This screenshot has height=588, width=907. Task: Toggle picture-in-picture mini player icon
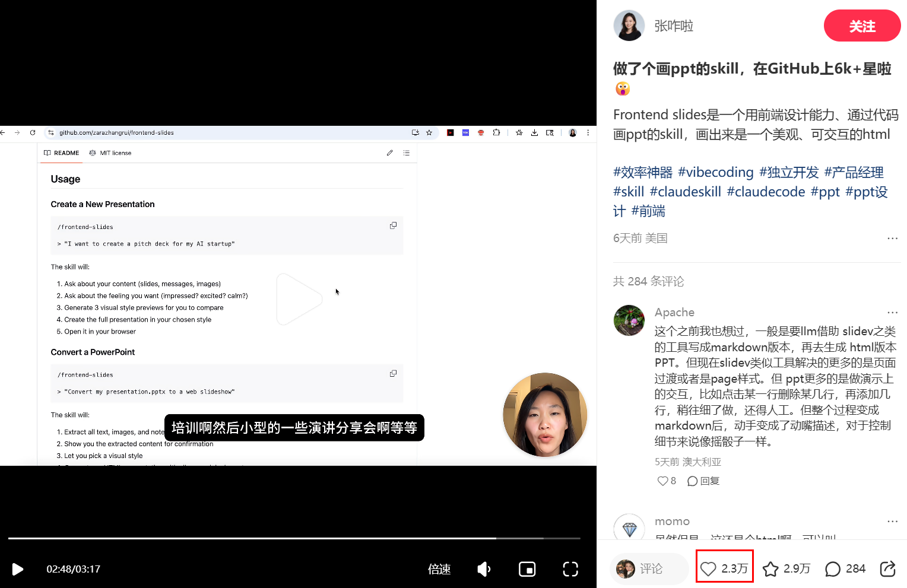527,570
